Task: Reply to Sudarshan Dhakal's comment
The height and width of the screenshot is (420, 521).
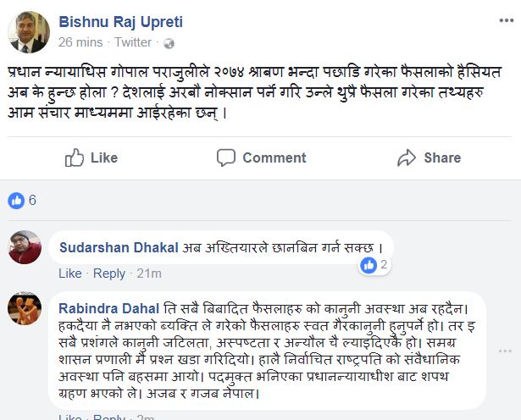Action: click(108, 274)
